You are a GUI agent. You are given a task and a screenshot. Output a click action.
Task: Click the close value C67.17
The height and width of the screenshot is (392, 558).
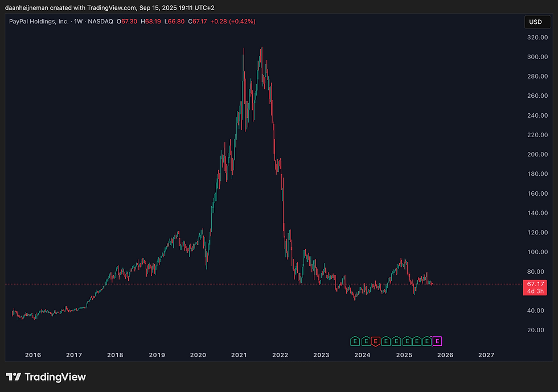(198, 22)
